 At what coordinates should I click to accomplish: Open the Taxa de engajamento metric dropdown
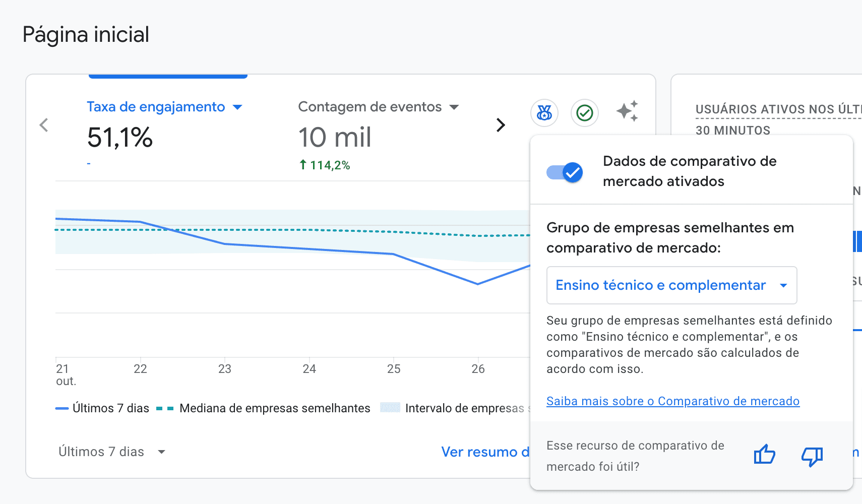[238, 107]
